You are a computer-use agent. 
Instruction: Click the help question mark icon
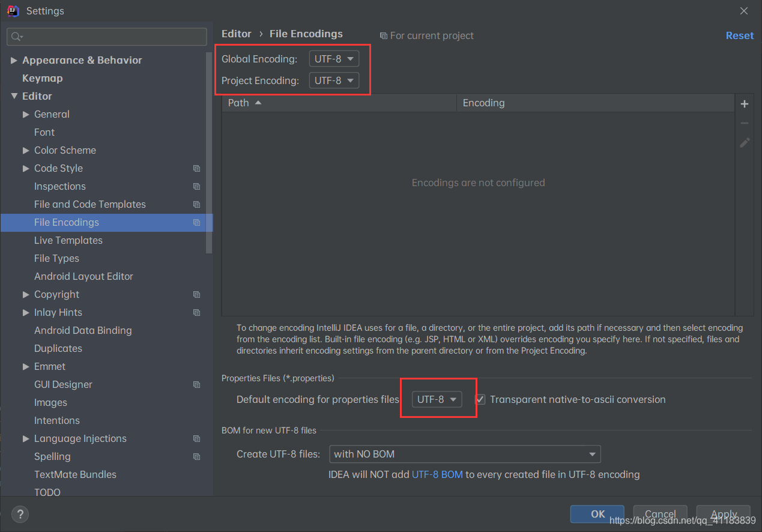[x=20, y=514]
